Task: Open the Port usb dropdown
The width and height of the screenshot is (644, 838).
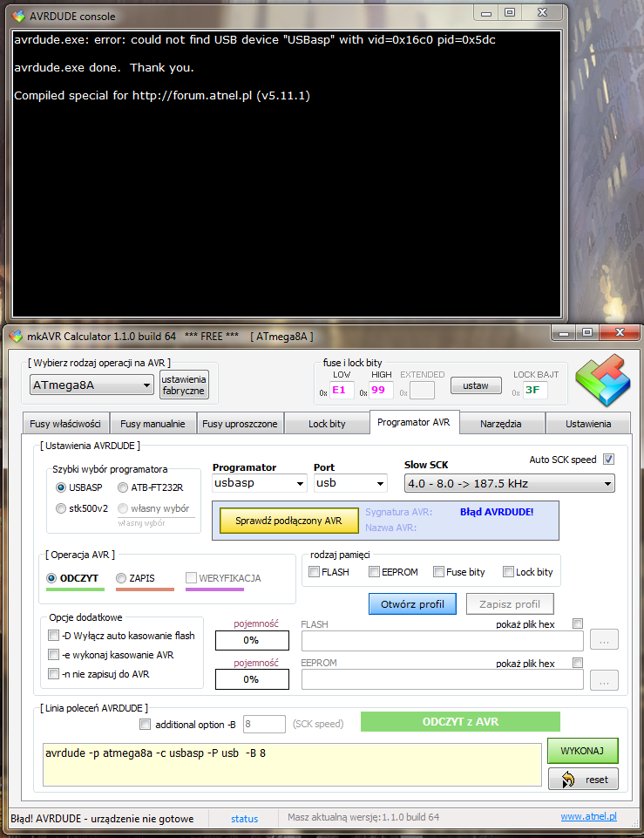Action: point(350,483)
